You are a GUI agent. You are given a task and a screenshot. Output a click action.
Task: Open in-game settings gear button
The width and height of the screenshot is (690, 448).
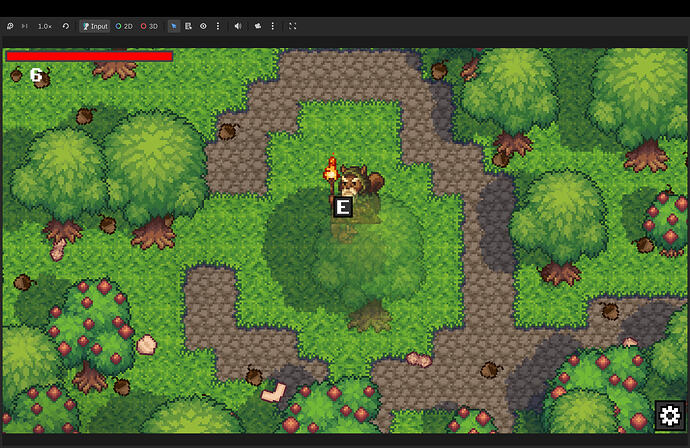670,415
